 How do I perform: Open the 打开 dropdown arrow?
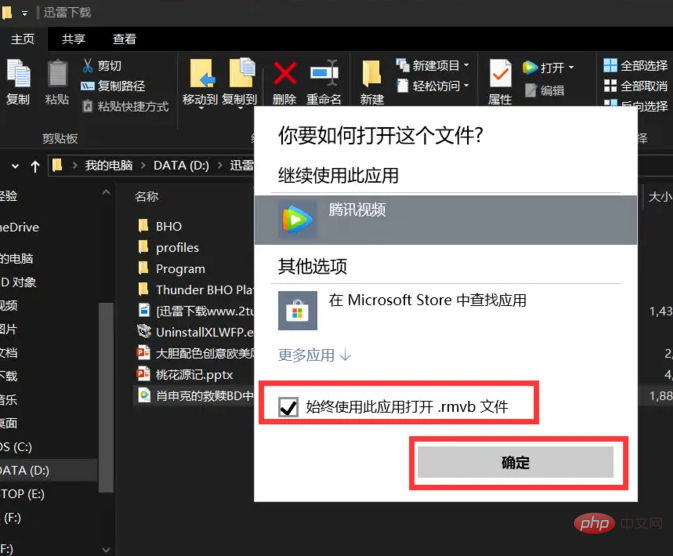(571, 67)
